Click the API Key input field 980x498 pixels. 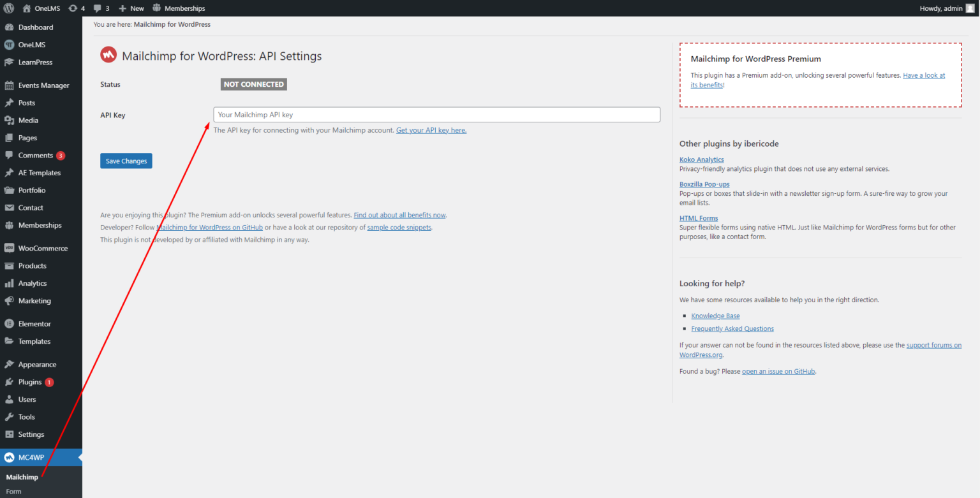[x=437, y=115]
